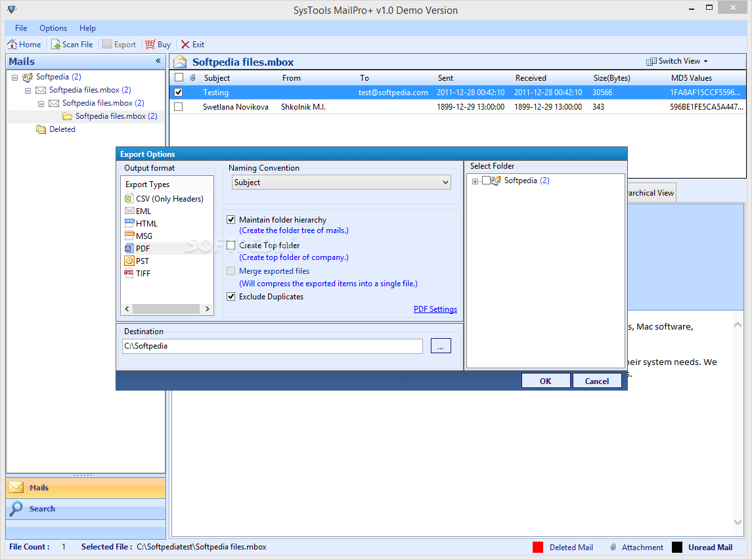This screenshot has height=560, width=752.
Task: Toggle Maintain folder hierarchy checkbox
Action: pos(231,219)
